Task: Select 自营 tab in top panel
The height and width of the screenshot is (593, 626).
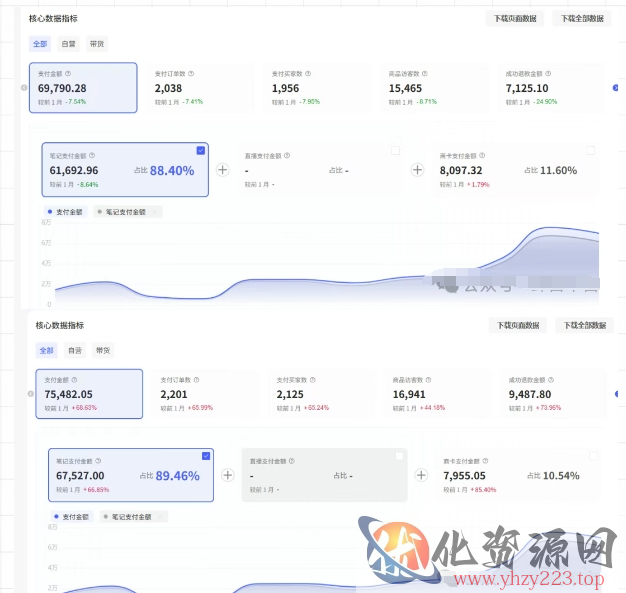Action: click(68, 44)
